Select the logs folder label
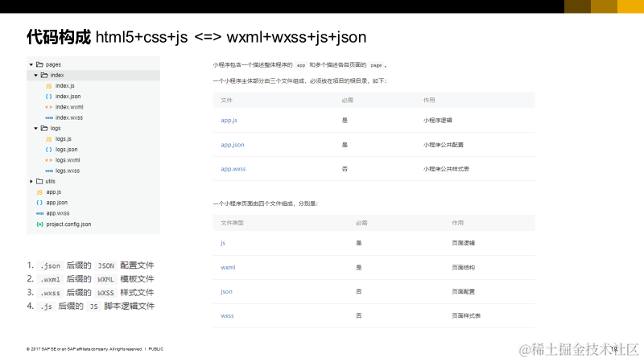Image resolution: width=644 pixels, height=362 pixels. tap(56, 129)
